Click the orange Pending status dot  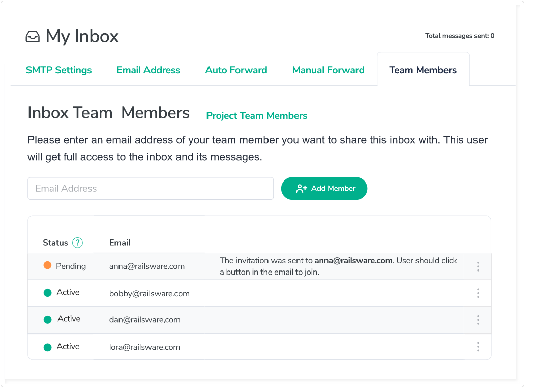(x=47, y=265)
